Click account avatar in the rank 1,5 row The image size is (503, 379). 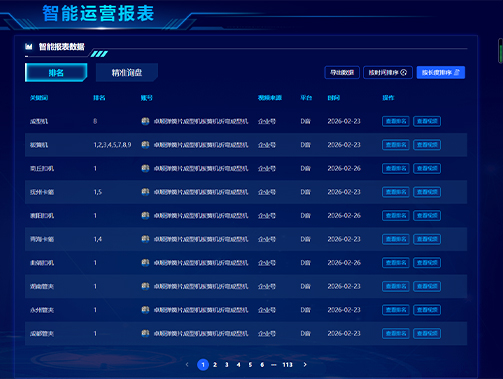click(x=145, y=192)
